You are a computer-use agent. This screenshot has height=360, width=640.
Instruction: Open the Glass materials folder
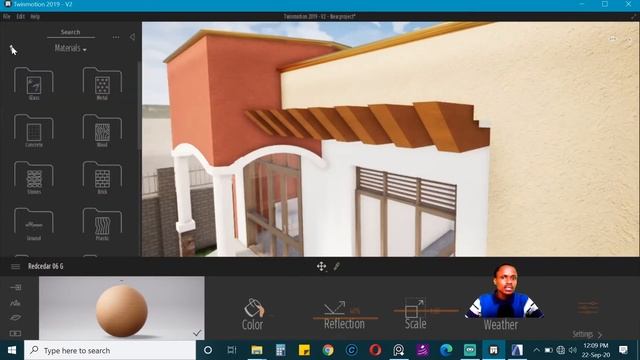tap(34, 84)
